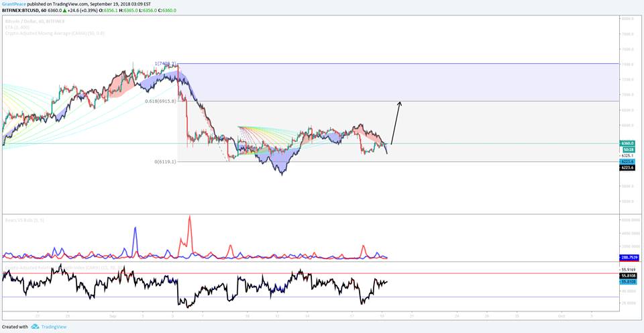Viewport: 644px width, 333px height.
Task: Open the TradingView link beside Created with
Action: 53,327
